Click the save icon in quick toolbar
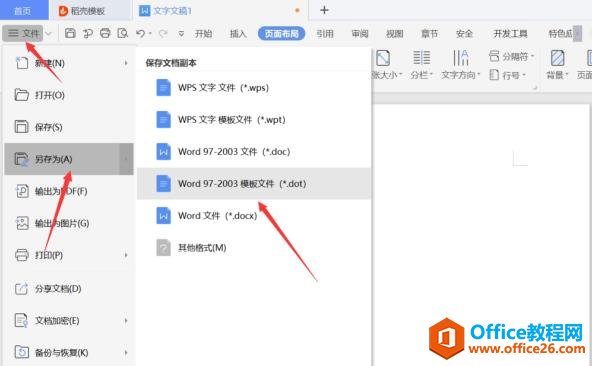Image resolution: width=592 pixels, height=366 pixels. tap(70, 33)
